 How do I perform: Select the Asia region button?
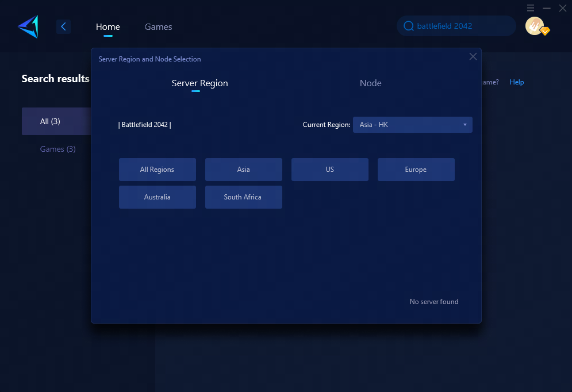tap(243, 170)
